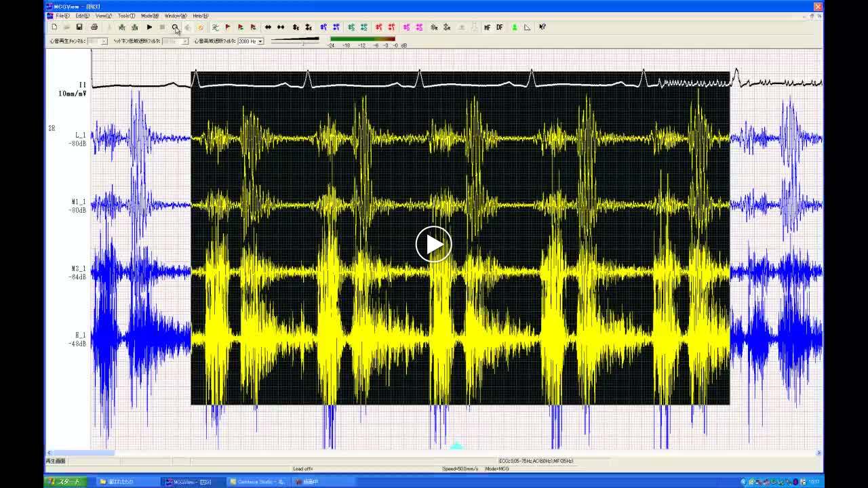Viewport: 868px width, 488px height.
Task: Open the Mode menu
Action: pos(149,16)
